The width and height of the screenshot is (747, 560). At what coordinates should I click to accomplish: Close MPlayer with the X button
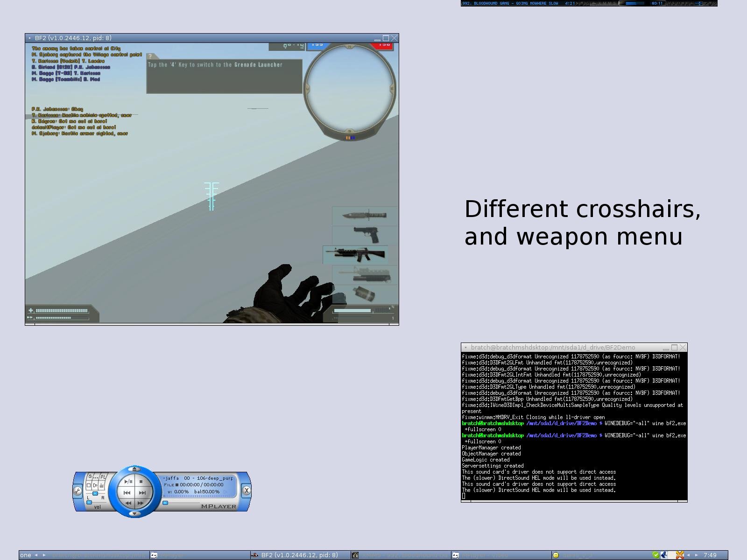(246, 490)
